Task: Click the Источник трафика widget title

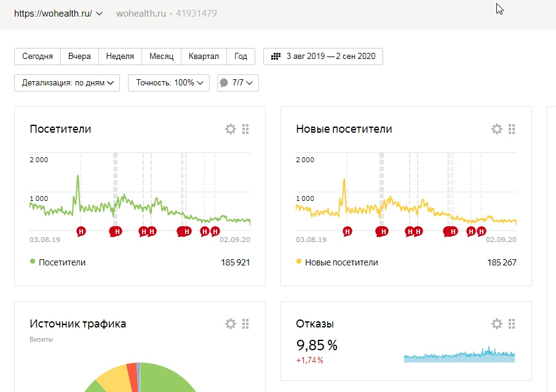Action: [77, 324]
